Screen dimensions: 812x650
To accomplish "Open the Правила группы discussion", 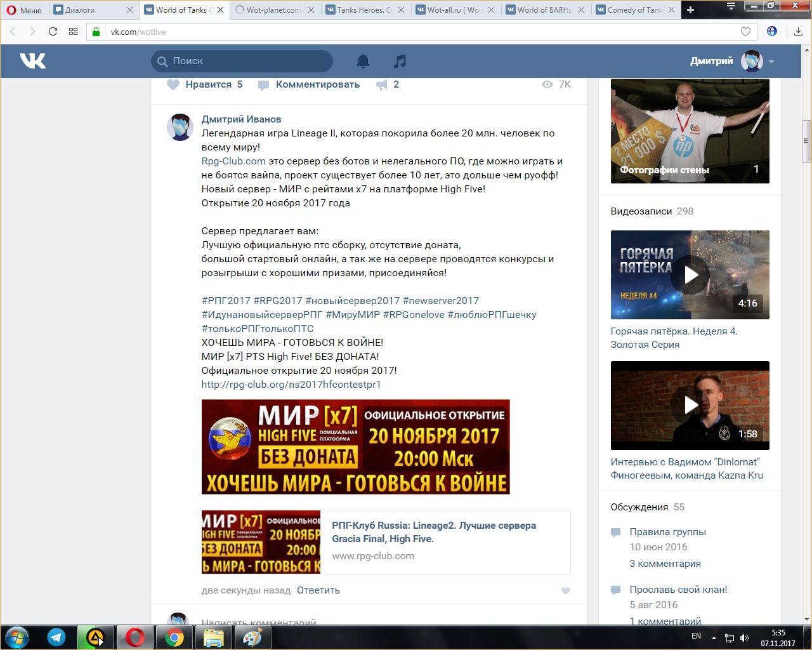I will 667,532.
